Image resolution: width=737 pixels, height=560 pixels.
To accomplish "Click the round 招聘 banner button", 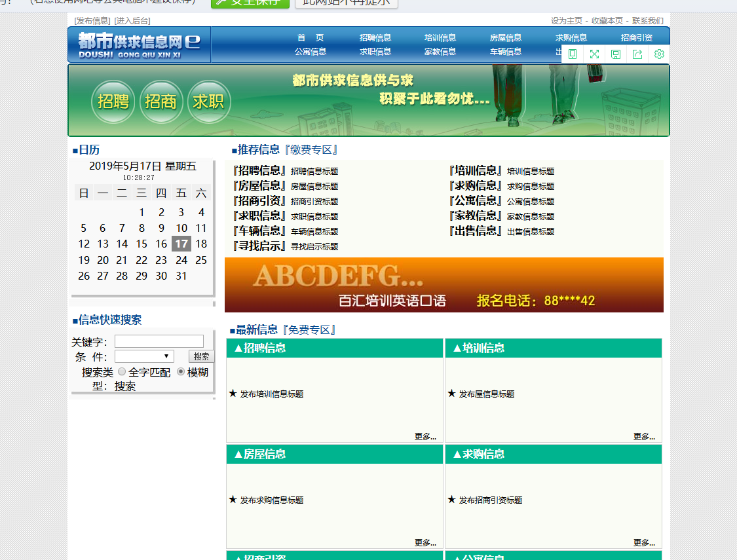I will pos(113,102).
